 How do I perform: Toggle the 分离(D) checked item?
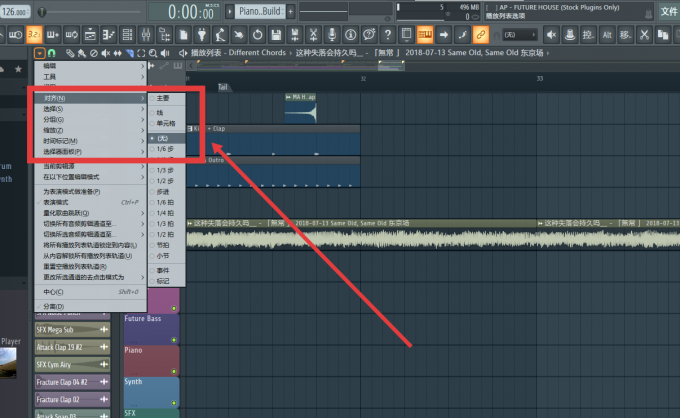pyautogui.click(x=91, y=307)
